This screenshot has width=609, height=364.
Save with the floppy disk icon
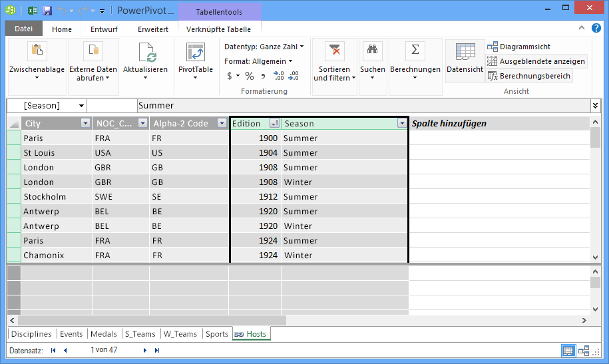pos(47,11)
